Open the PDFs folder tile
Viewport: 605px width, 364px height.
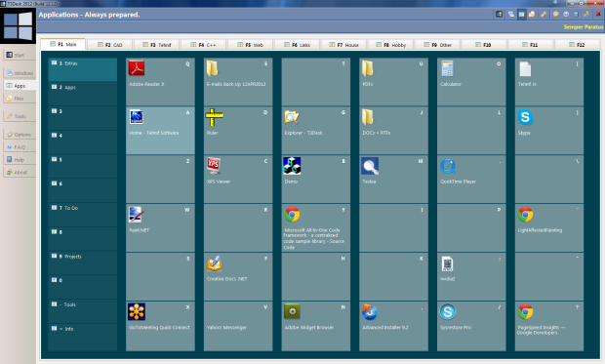pyautogui.click(x=393, y=81)
